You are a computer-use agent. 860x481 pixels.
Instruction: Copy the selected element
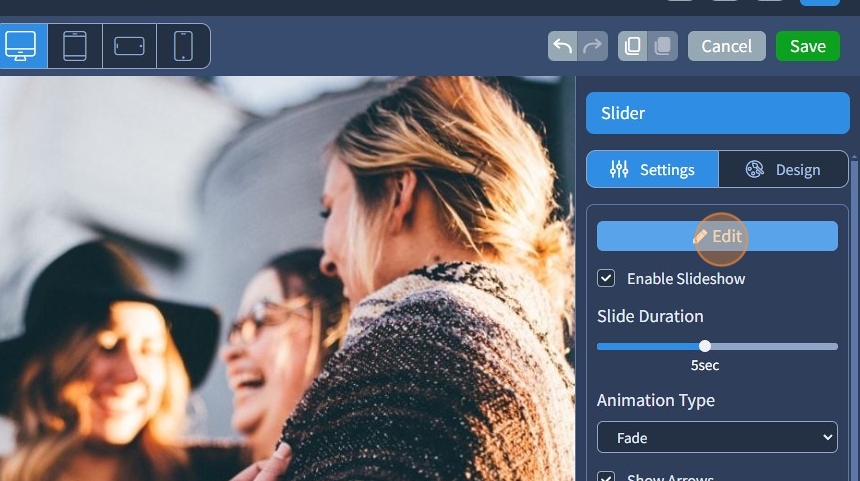(633, 46)
